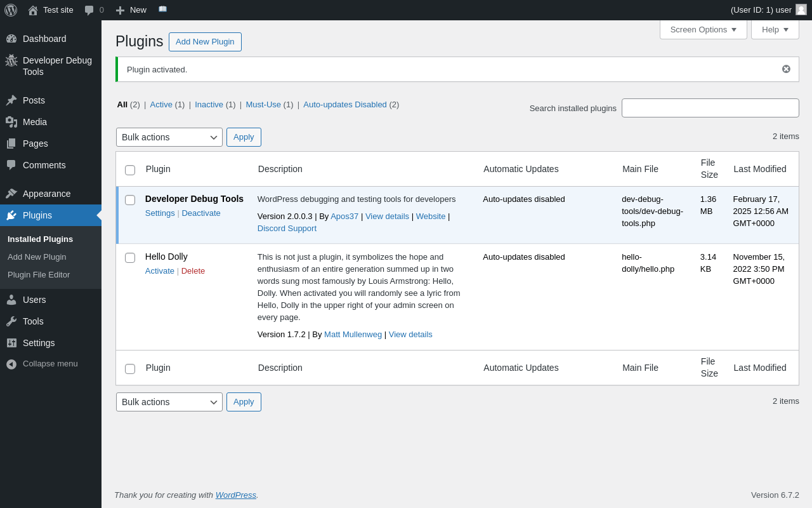Tick the Hello Dolly plugin checkbox
Viewport: 812px width, 508px height.
tap(130, 258)
